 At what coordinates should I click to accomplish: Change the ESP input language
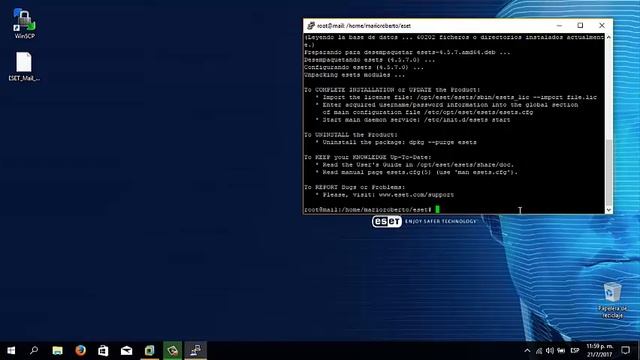(575, 351)
